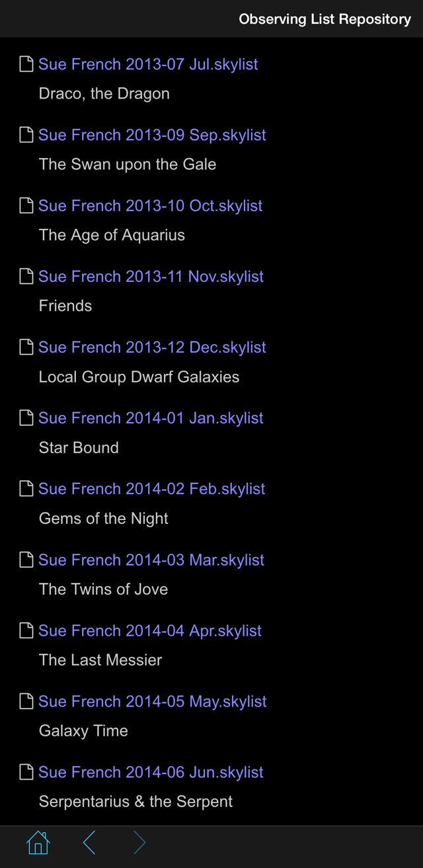
Task: Click the Local Group Dwarf Galaxies description
Action: pyautogui.click(x=139, y=377)
